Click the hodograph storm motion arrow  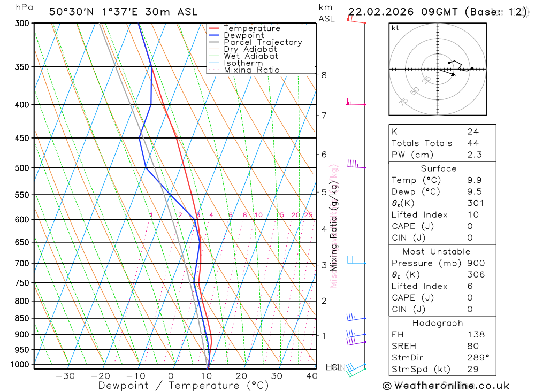[447, 72]
